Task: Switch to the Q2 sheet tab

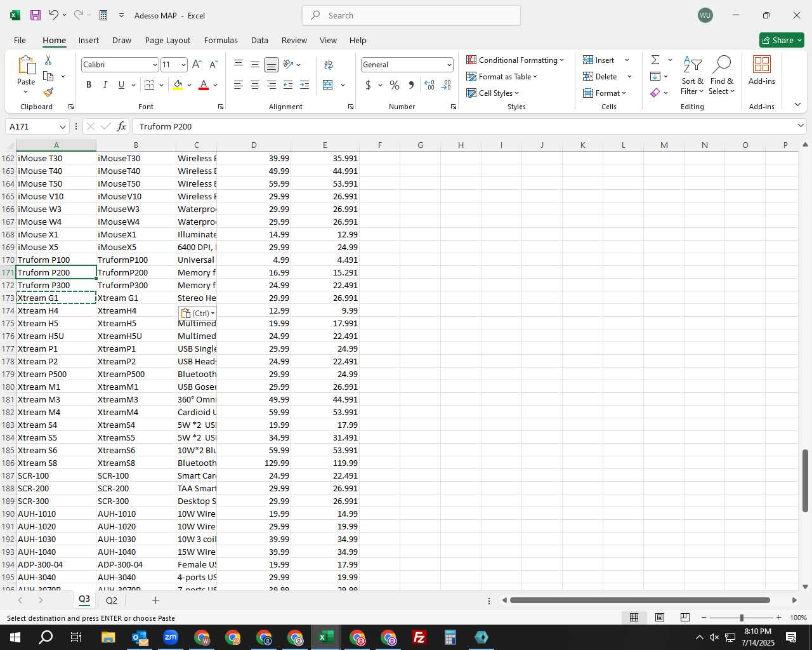Action: pos(112,600)
